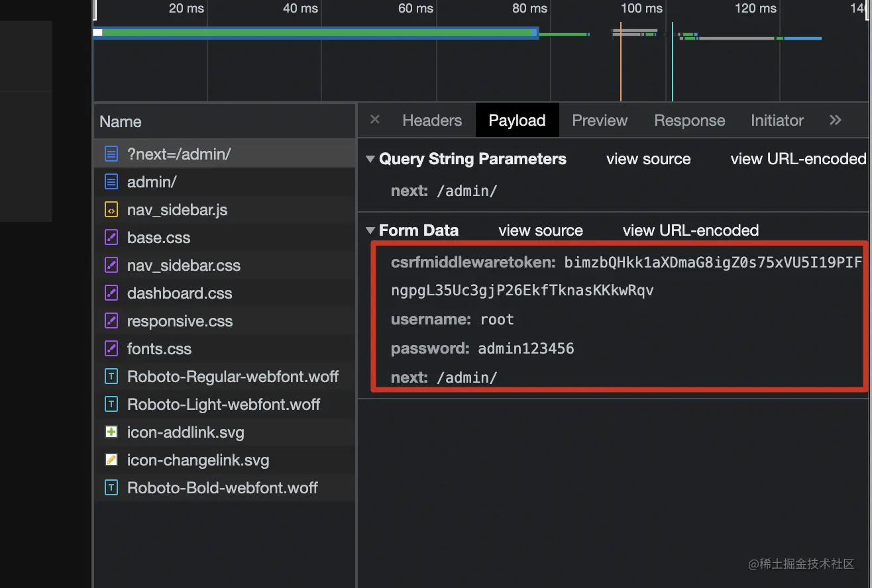Switch to the Initiator tab

point(777,121)
